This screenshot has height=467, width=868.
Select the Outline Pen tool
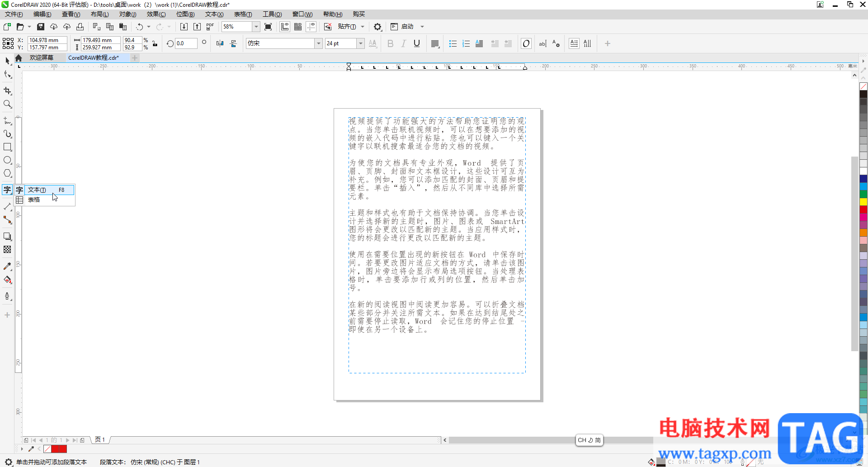7,296
